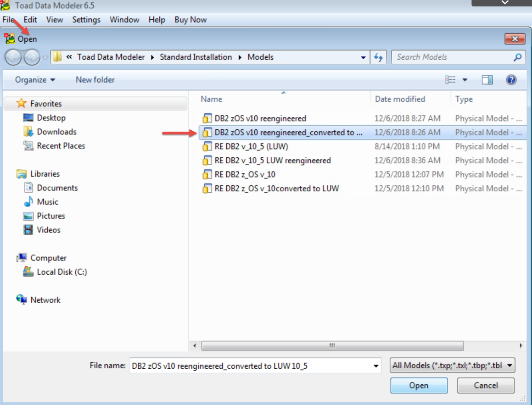Screen dimensions: 532x405
Task: Select RE DB2 z_OS v_10converted to LUW
Action: click(x=276, y=189)
